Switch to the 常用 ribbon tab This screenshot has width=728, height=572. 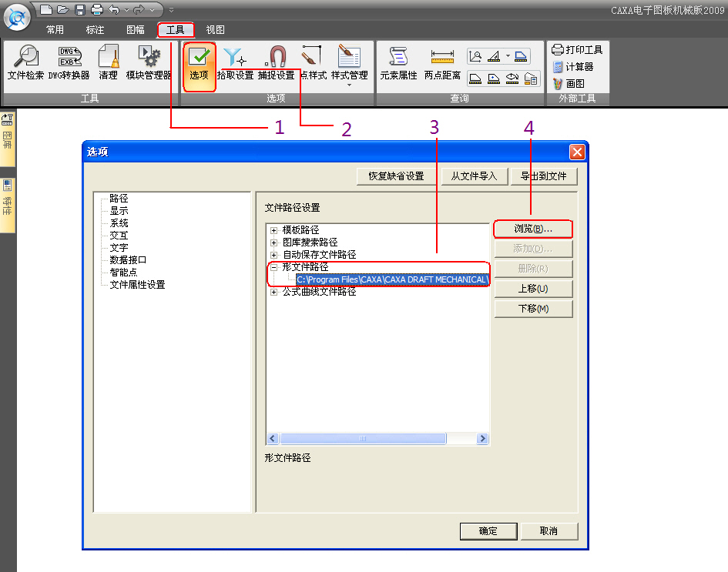pos(55,30)
